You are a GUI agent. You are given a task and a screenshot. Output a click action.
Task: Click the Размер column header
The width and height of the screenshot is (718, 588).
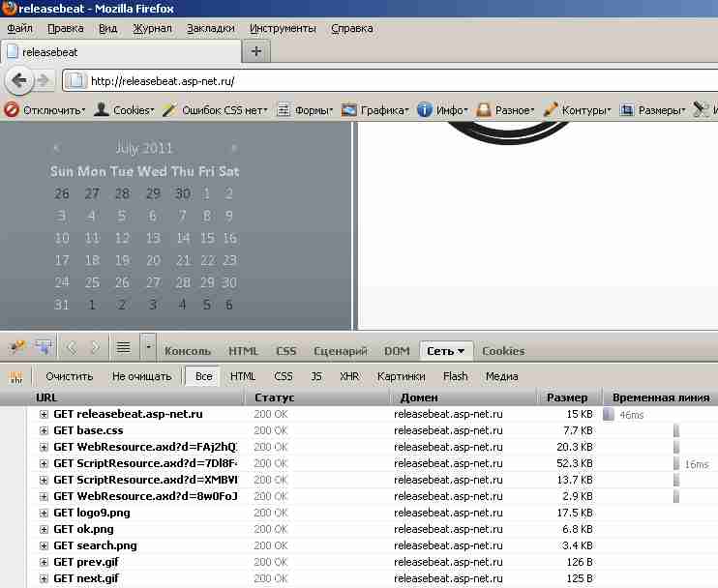pyautogui.click(x=567, y=397)
